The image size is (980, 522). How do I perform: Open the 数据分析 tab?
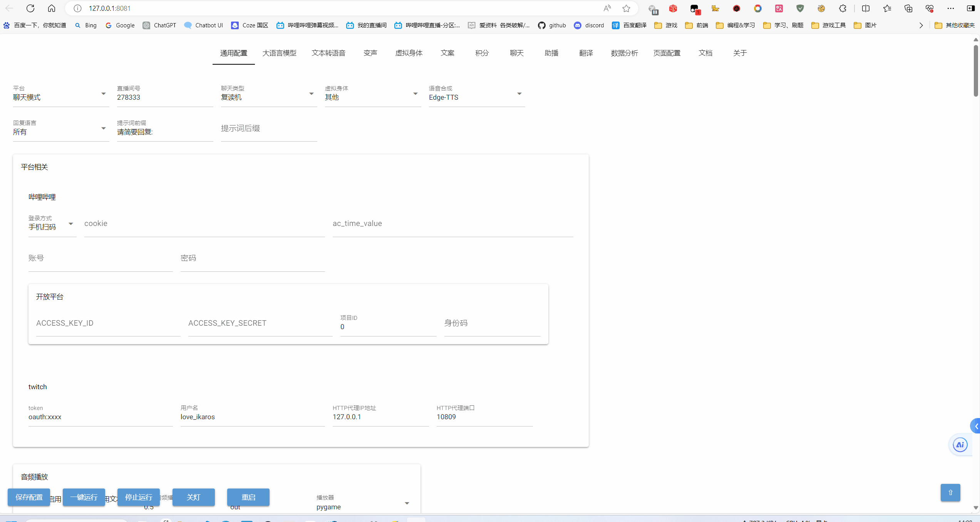[624, 53]
